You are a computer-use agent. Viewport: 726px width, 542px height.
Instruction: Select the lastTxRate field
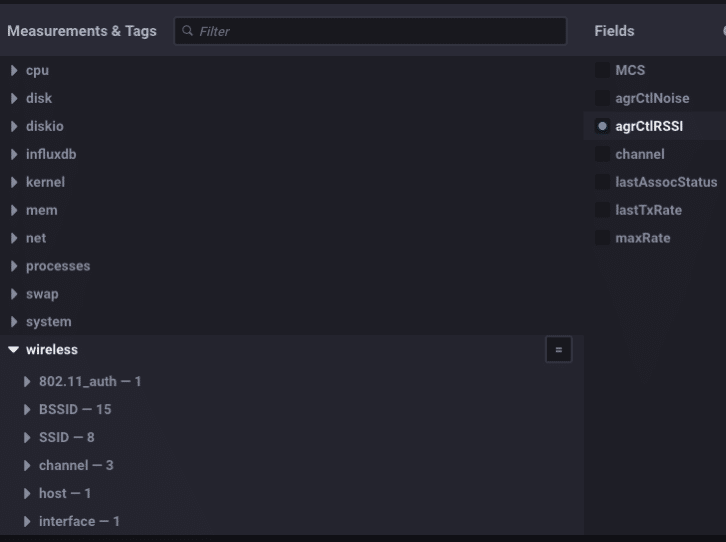point(602,210)
